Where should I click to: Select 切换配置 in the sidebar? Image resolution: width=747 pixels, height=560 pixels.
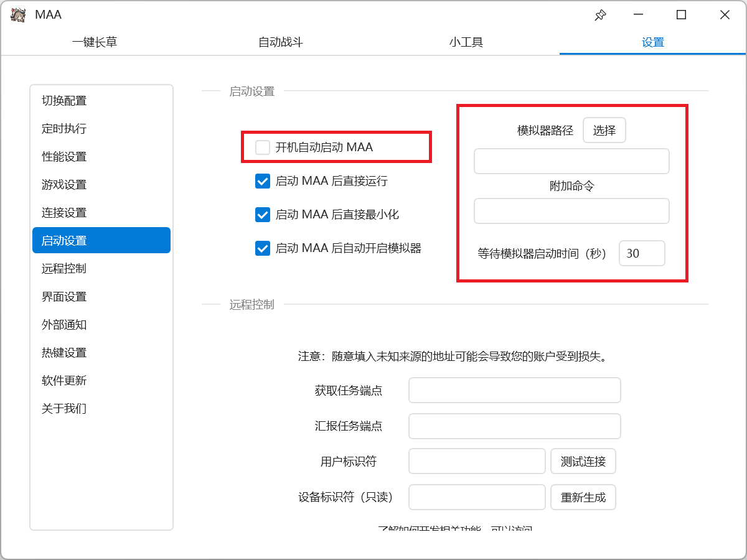click(64, 101)
